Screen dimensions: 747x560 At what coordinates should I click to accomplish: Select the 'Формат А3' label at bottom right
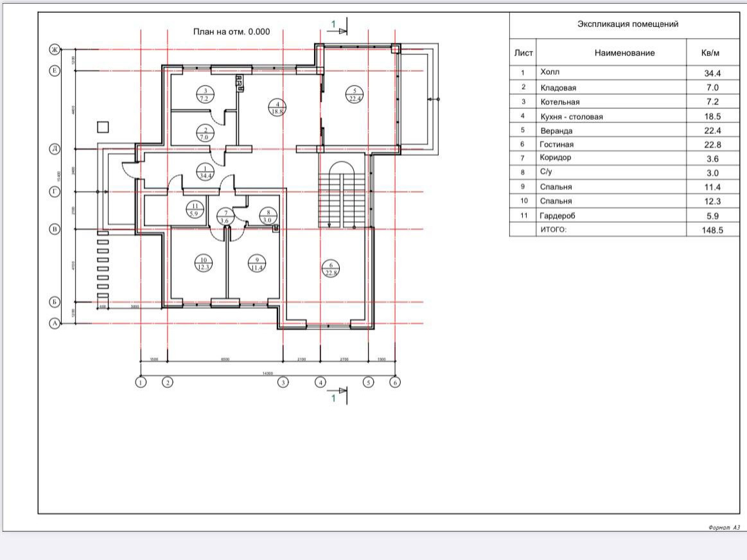(x=724, y=528)
